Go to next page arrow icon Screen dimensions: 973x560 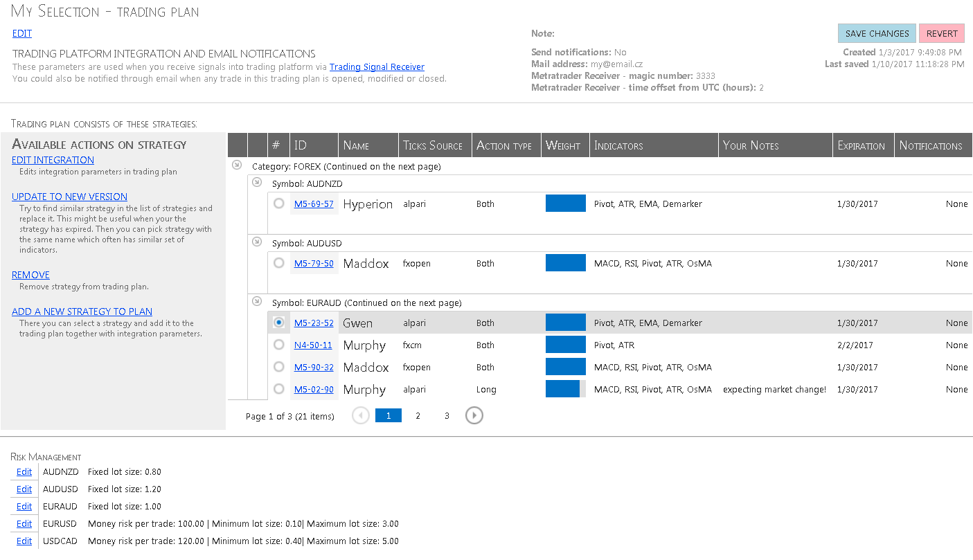point(474,415)
